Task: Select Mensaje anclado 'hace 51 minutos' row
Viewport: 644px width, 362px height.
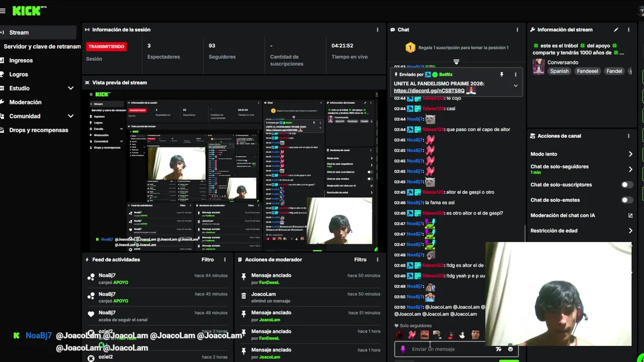Action: [x=310, y=316]
